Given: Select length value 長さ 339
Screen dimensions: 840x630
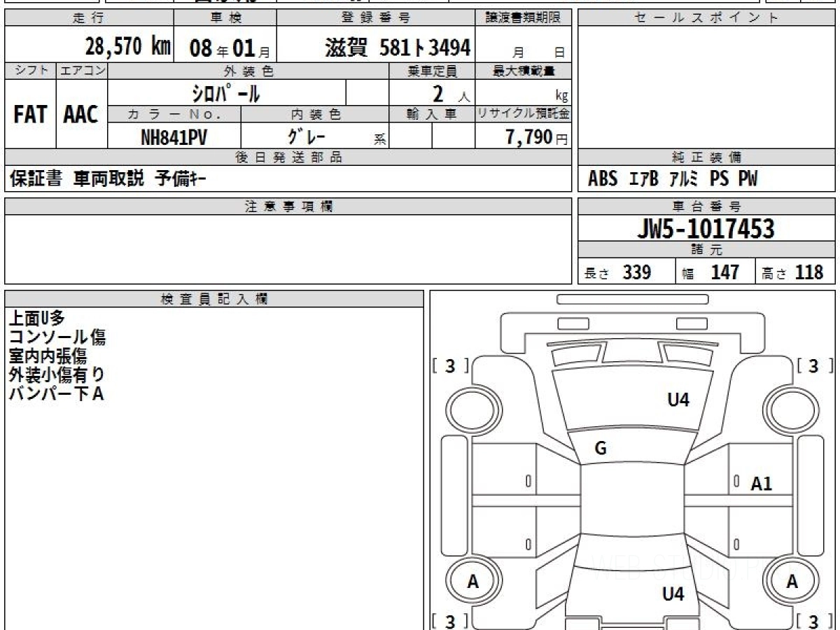Looking at the screenshot, I should (617, 272).
